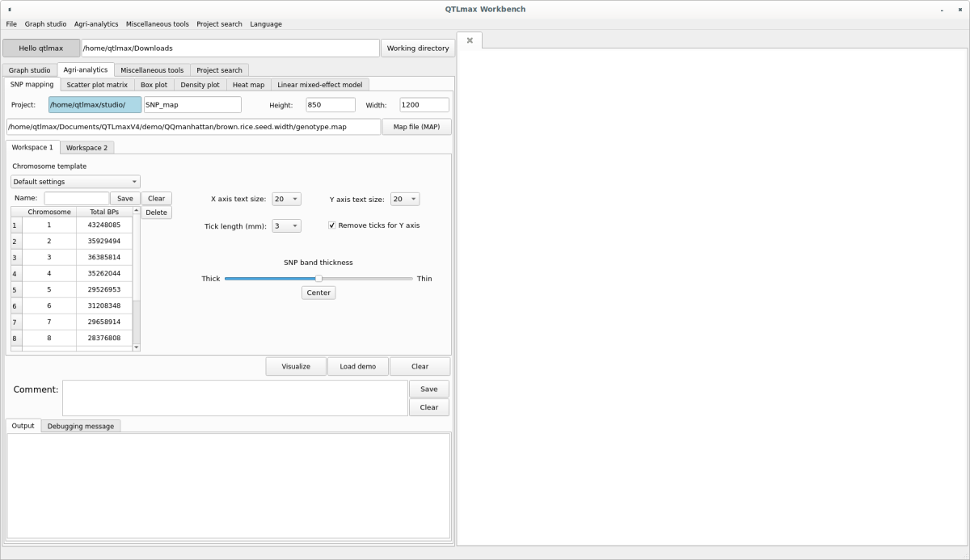Center the SNP band thickness

(318, 293)
